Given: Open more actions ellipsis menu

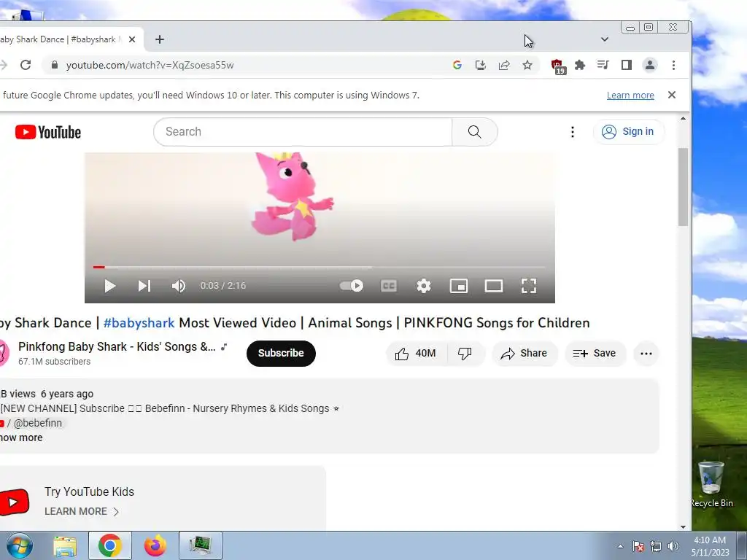Looking at the screenshot, I should (646, 354).
